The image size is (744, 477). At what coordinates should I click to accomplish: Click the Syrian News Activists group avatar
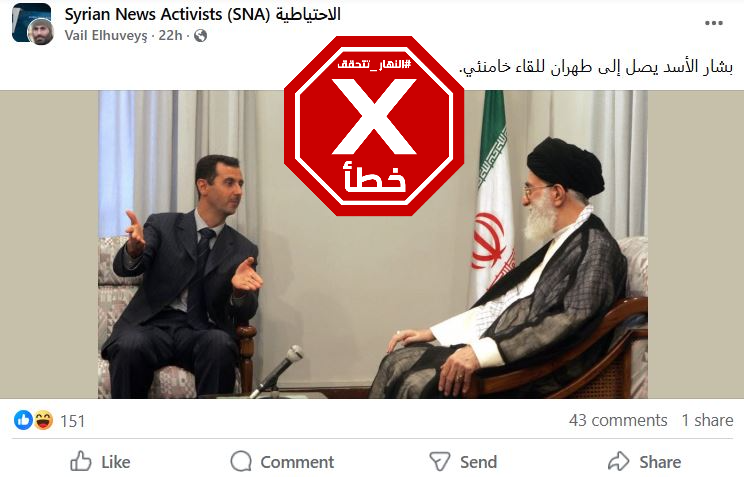(x=31, y=24)
